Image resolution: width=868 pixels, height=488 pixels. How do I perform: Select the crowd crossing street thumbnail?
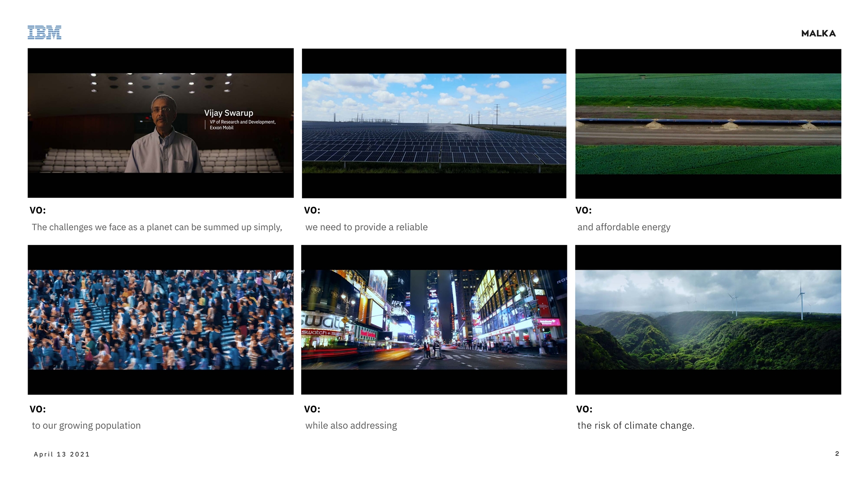tap(160, 320)
